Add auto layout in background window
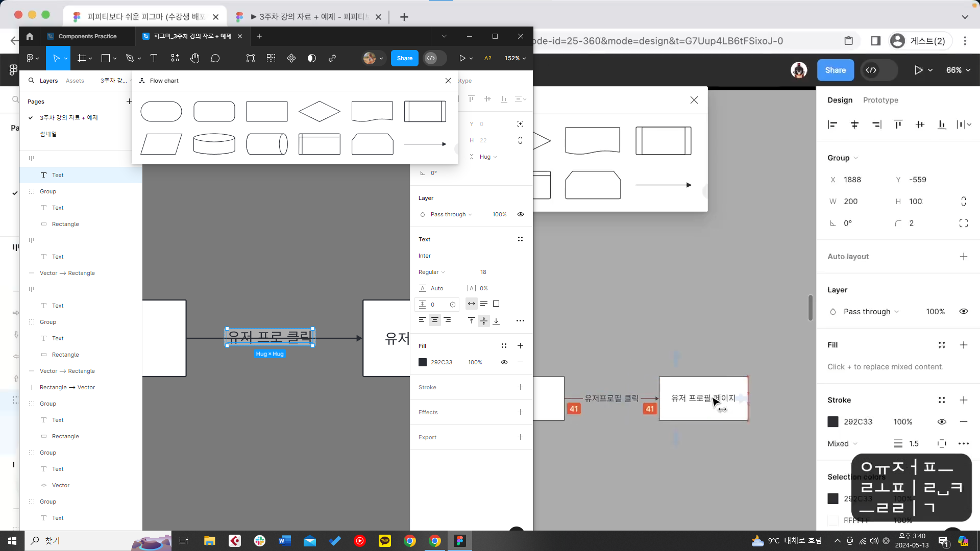Screen dimensions: 980x551 (x=964, y=257)
